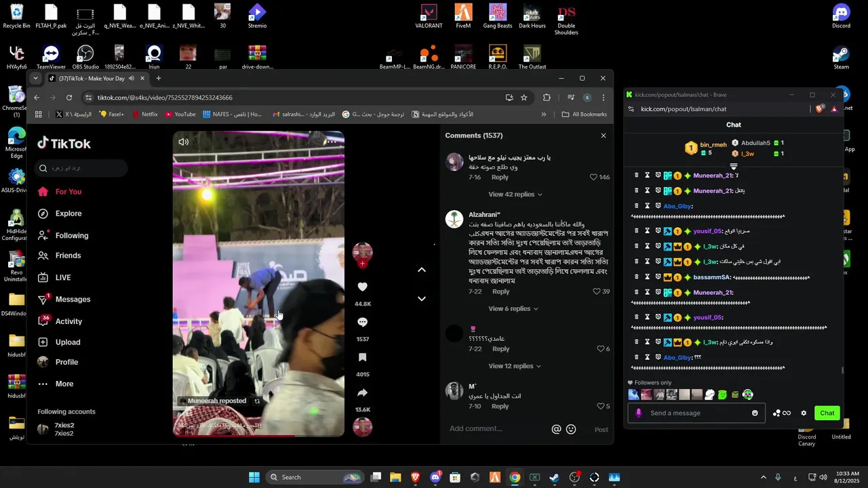Image resolution: width=868 pixels, height=488 pixels.
Task: Save the video with the bookmark icon
Action: tap(362, 358)
